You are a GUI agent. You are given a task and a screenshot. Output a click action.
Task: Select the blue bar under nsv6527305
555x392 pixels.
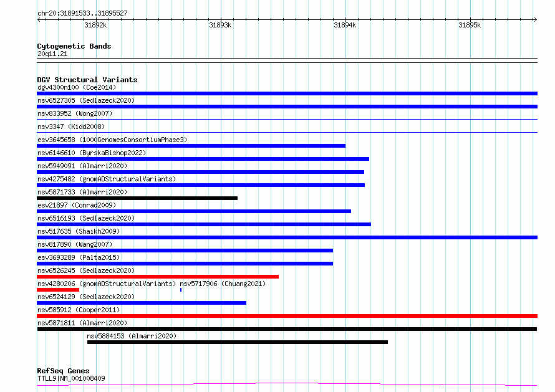[287, 107]
